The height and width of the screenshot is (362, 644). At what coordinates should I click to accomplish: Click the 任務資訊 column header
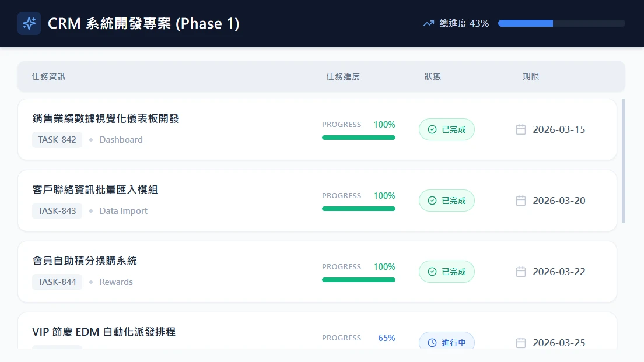pos(48,76)
